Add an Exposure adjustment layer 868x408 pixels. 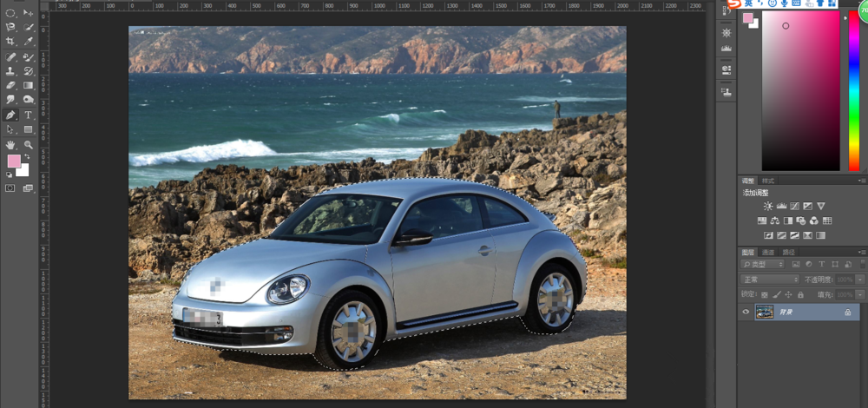pos(807,206)
